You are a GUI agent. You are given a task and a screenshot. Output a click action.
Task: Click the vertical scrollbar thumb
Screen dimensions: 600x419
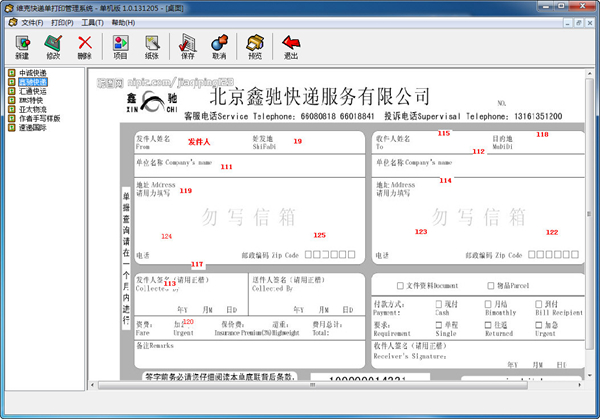(x=589, y=214)
